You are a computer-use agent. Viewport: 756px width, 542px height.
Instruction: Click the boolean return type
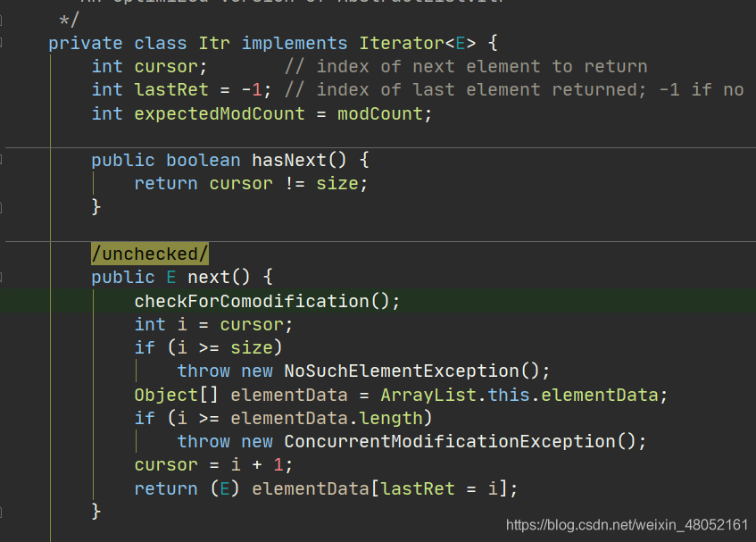click(203, 160)
